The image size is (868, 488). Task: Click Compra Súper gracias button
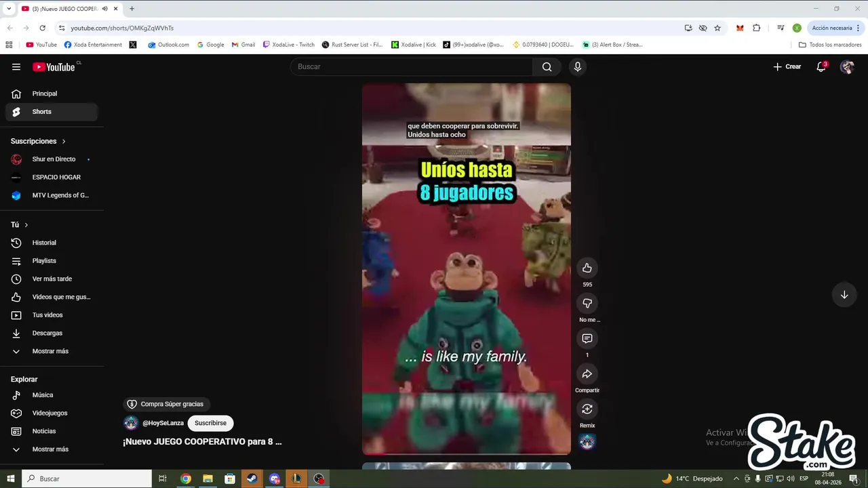click(x=166, y=404)
